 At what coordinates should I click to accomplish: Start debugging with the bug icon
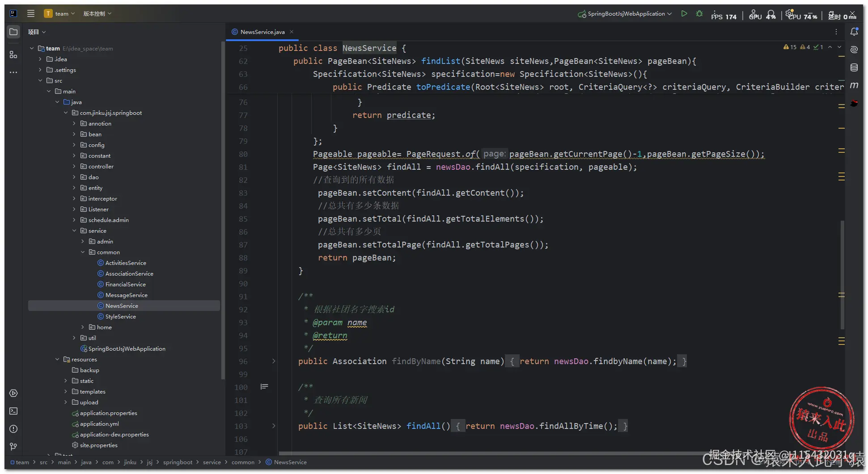coord(699,13)
